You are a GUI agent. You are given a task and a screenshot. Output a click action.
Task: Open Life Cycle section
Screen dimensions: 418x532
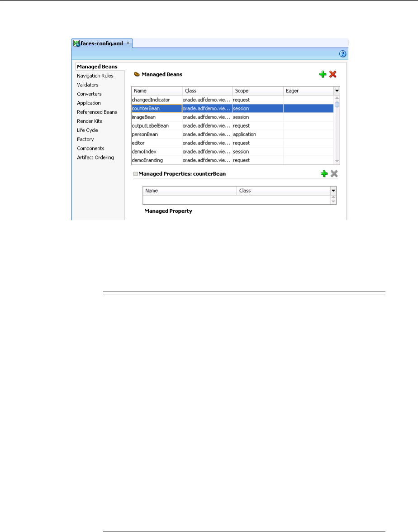click(x=87, y=130)
